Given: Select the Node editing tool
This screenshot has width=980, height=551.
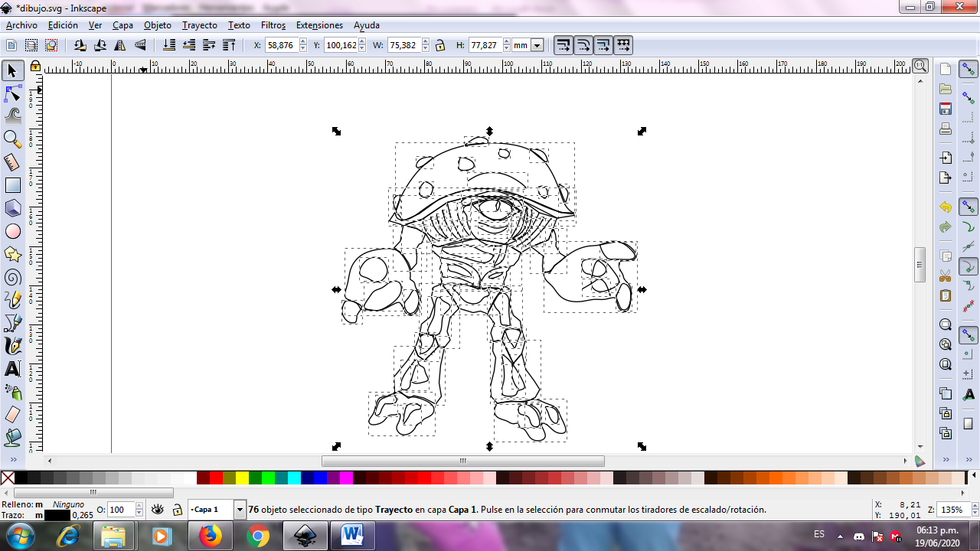Looking at the screenshot, I should point(12,94).
